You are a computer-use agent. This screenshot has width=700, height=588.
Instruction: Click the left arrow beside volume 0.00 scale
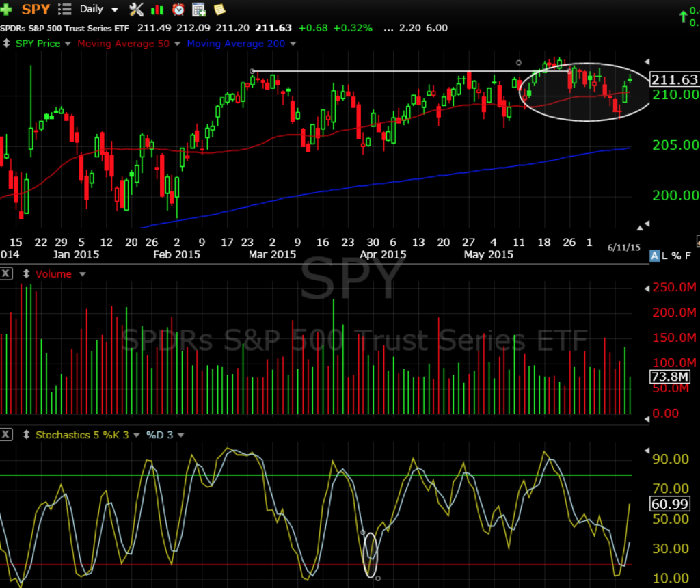pos(647,419)
